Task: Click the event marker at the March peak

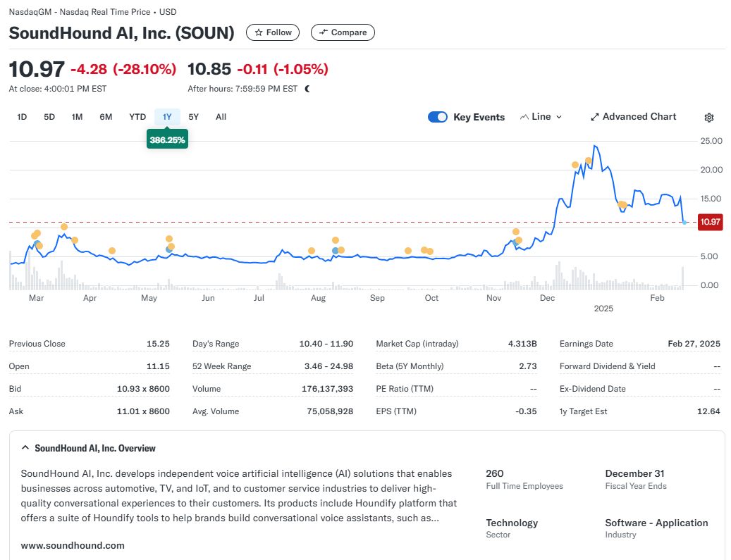Action: (x=64, y=227)
